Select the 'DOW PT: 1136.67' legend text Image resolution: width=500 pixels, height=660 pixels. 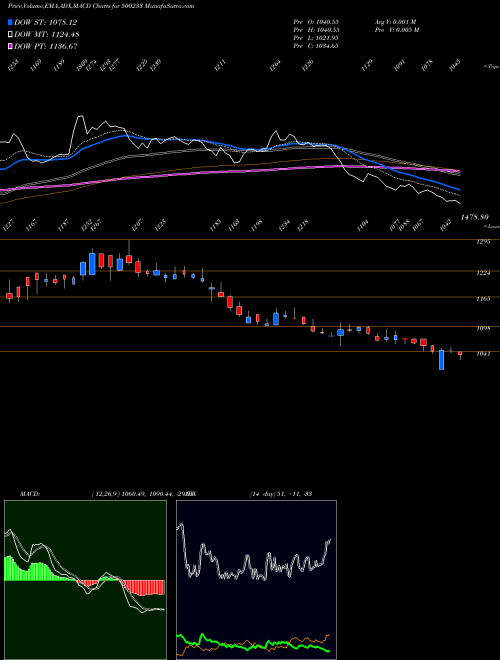click(46, 46)
